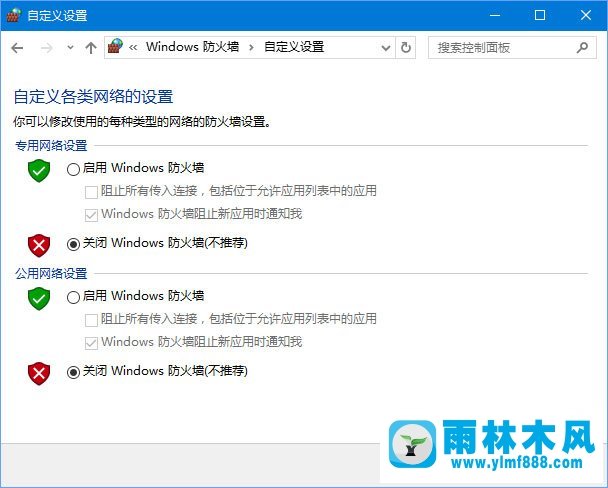The height and width of the screenshot is (488, 608).
Task: Expand the chevron after Windows 防火墙 breadcrumb
Action: point(250,47)
